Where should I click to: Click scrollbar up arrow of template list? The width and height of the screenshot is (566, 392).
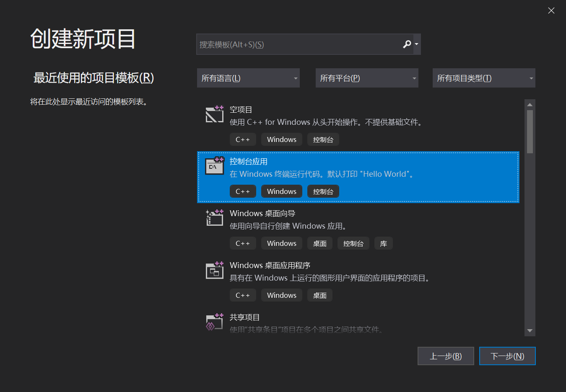click(x=530, y=104)
